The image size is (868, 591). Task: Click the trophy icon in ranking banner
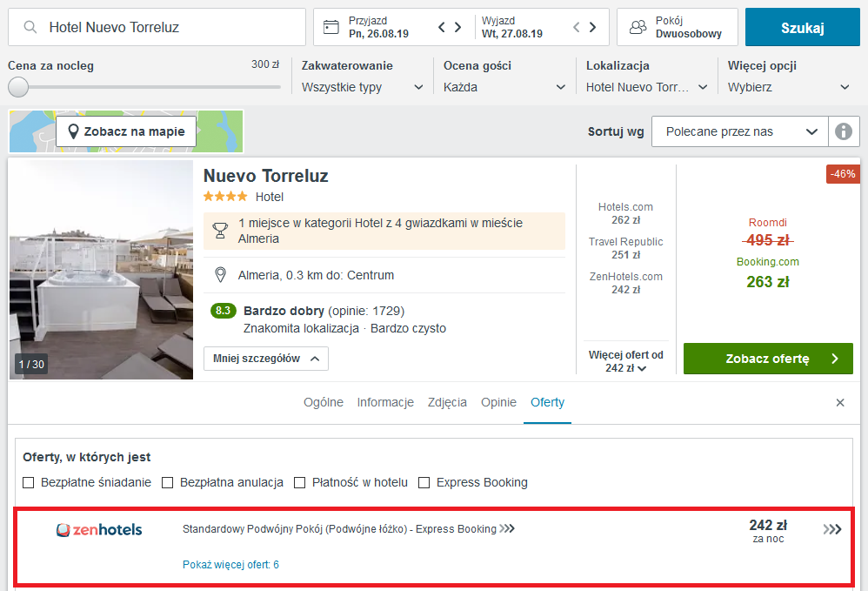(220, 231)
